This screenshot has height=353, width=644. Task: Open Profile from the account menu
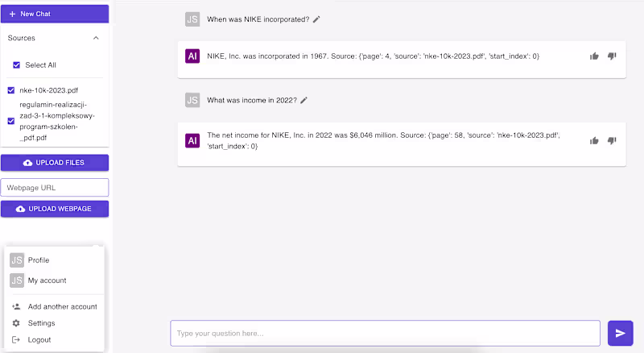pos(39,260)
